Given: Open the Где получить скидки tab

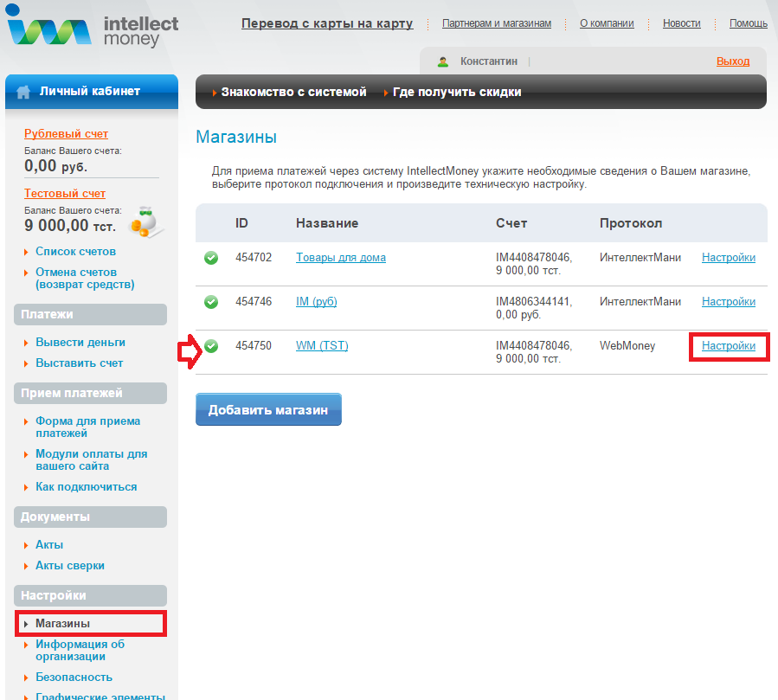Looking at the screenshot, I should coord(456,92).
